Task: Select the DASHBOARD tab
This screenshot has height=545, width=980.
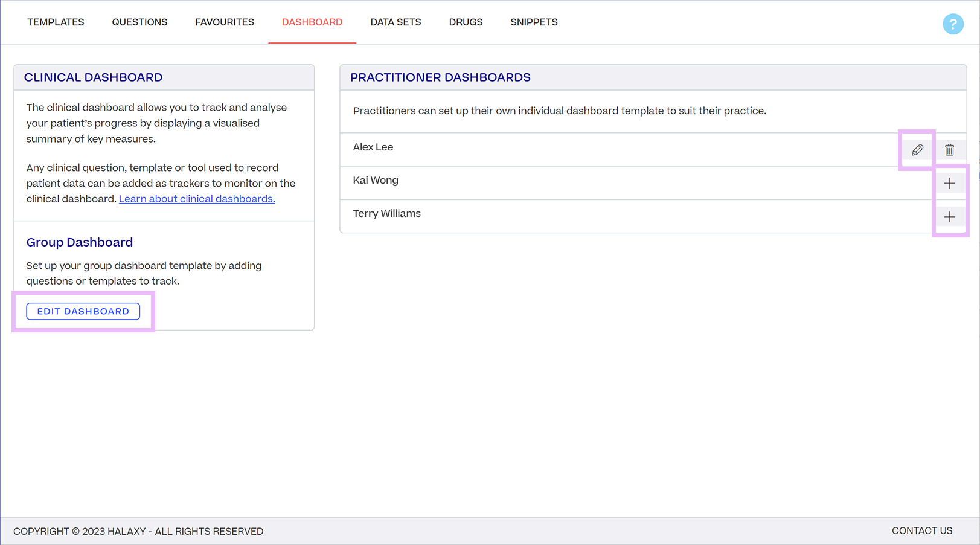Action: pyautogui.click(x=312, y=22)
